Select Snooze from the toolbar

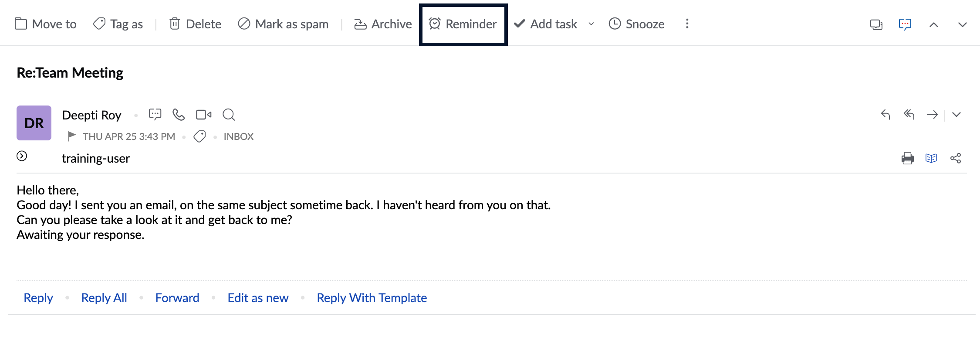tap(636, 24)
